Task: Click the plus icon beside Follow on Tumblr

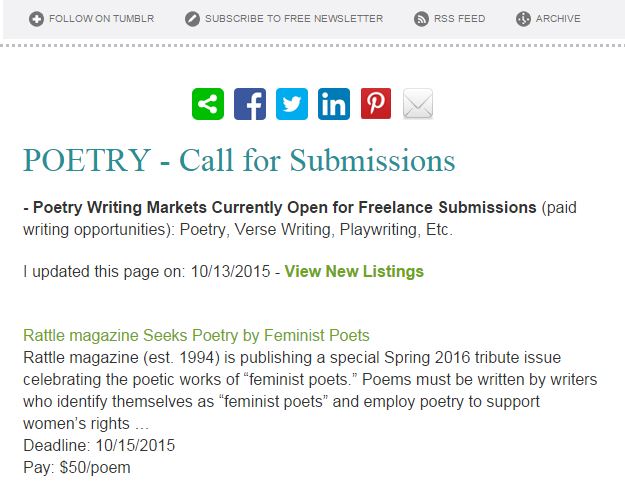Action: (x=37, y=19)
